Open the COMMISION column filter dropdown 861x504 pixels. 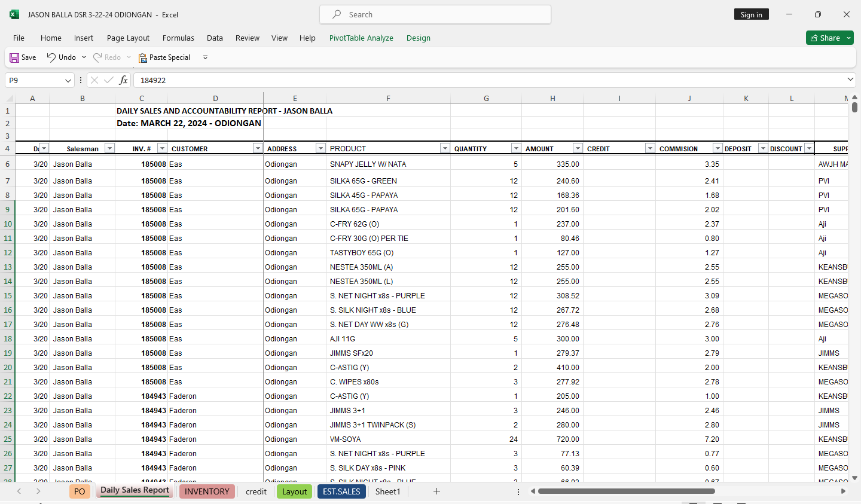(x=717, y=148)
